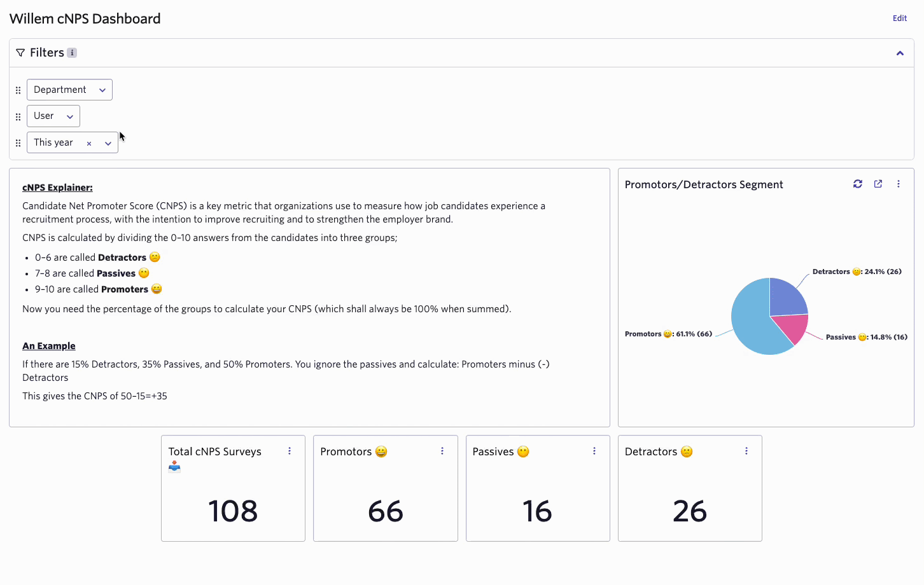Open the Passives card options menu
Image resolution: width=924 pixels, height=585 pixels.
tap(594, 451)
